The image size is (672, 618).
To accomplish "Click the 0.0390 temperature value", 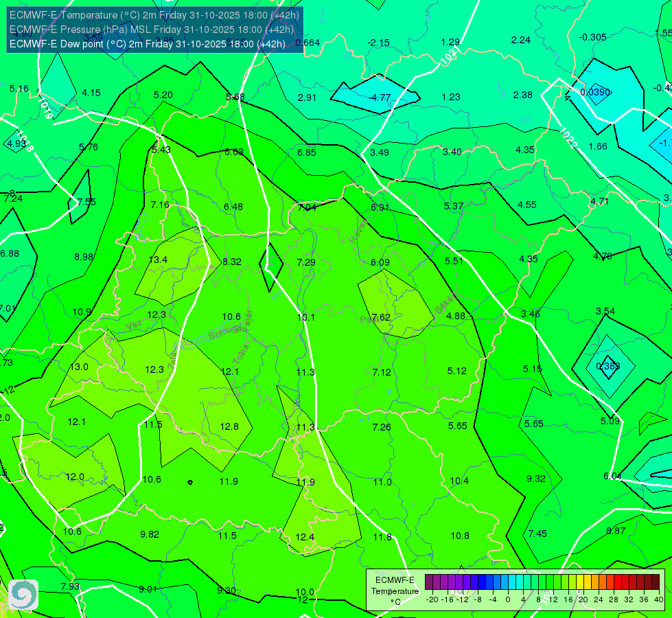I will point(595,92).
